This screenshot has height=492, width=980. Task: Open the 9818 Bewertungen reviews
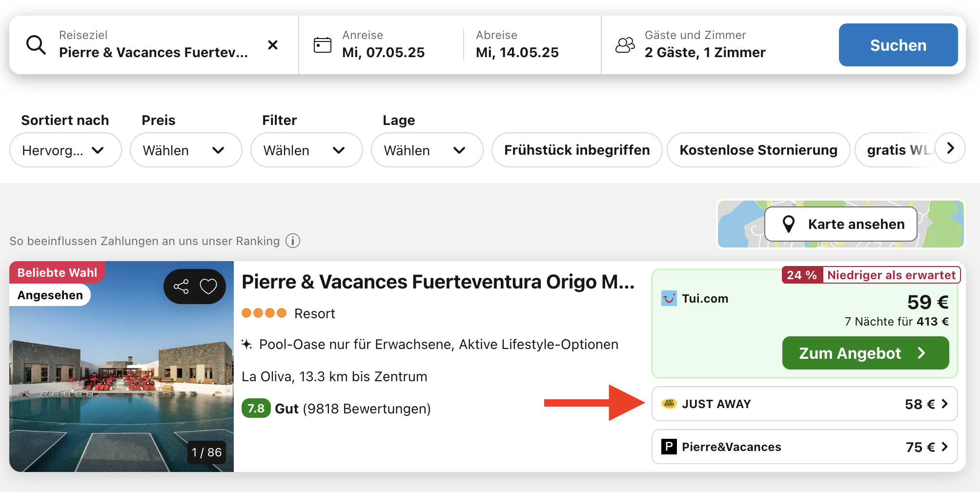pyautogui.click(x=367, y=409)
